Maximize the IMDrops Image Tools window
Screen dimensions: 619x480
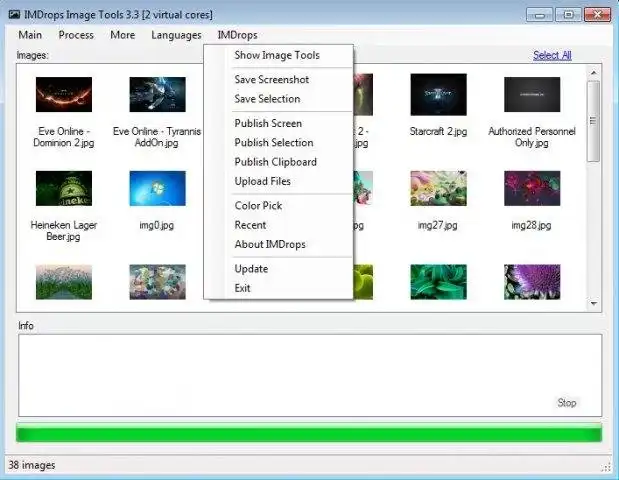[x=568, y=15]
